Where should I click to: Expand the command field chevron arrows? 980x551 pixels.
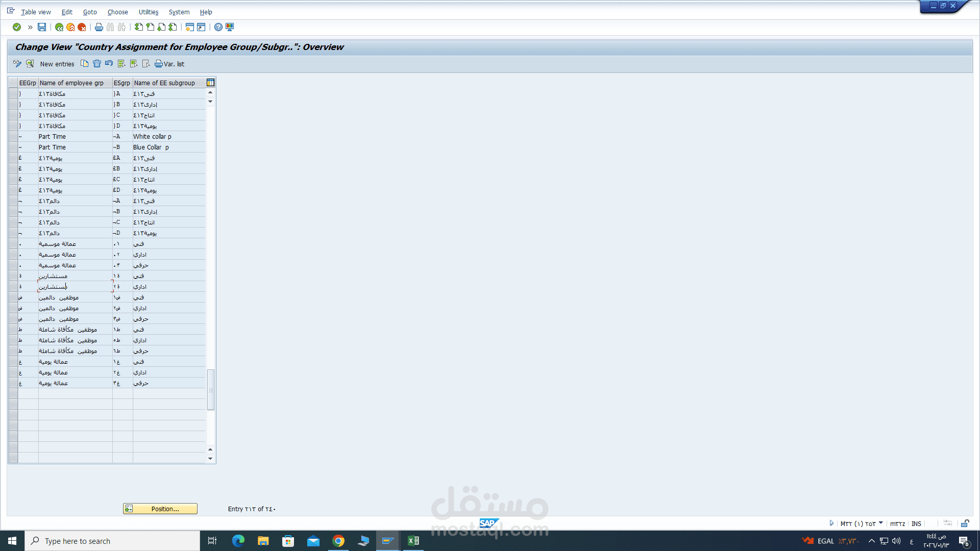[x=30, y=27]
